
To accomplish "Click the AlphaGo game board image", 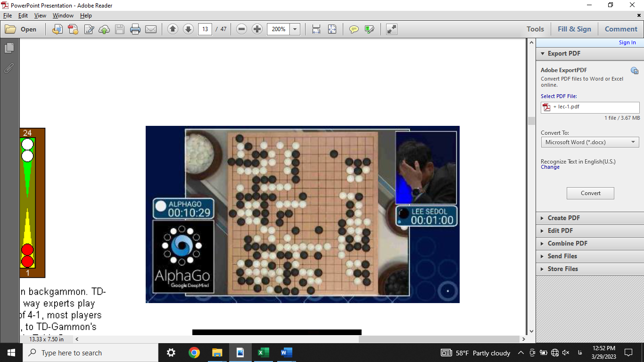I will click(x=302, y=214).
